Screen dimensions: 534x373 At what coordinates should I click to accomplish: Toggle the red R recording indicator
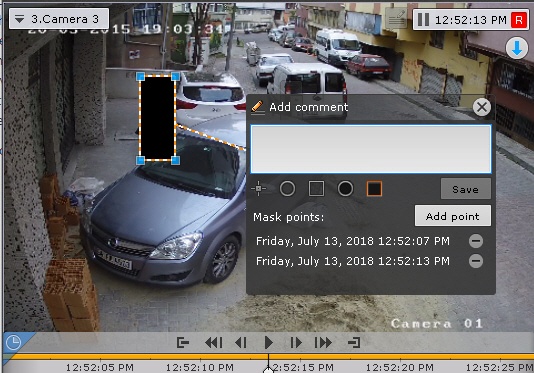click(x=519, y=20)
